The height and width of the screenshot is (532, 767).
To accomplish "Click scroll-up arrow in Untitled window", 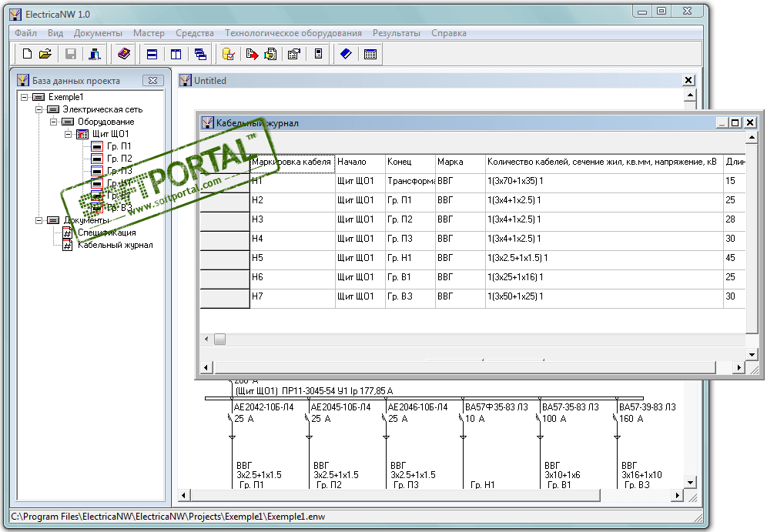I will (x=690, y=95).
